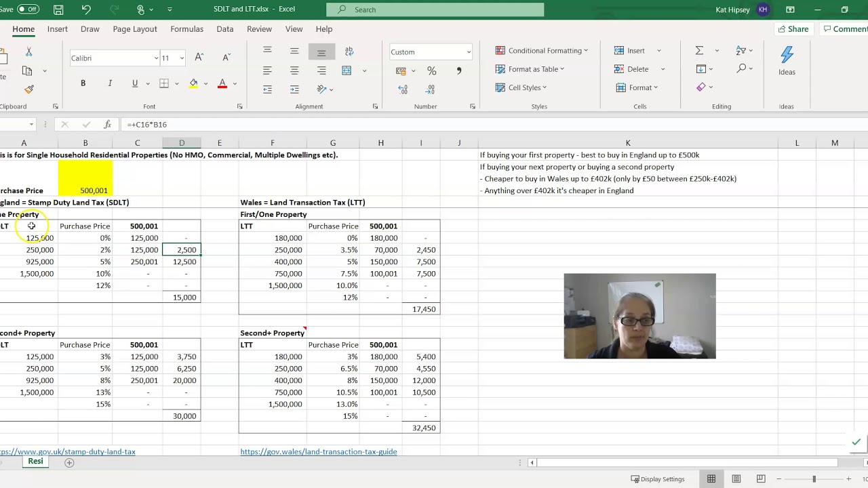Undo last action in the title bar
Image resolution: width=868 pixels, height=488 pixels.
tap(86, 9)
